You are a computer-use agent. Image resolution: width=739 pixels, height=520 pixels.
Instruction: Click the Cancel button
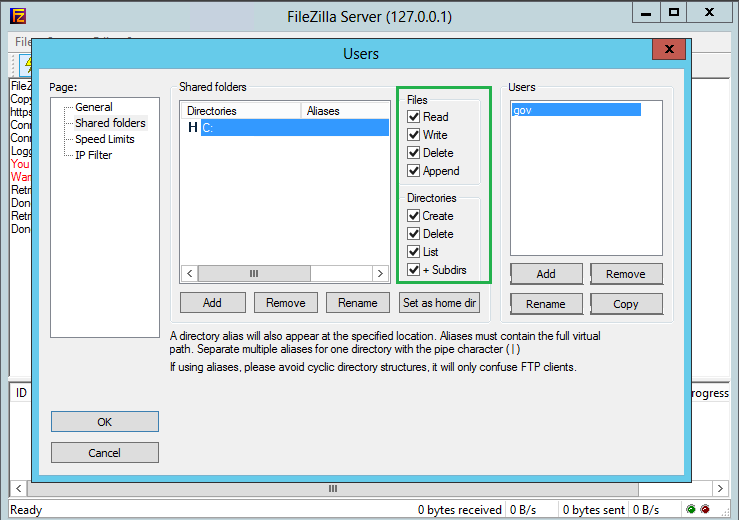pyautogui.click(x=105, y=453)
